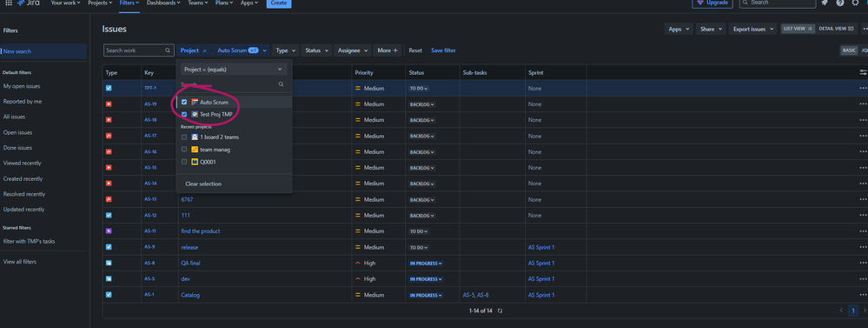Check the team manag project checkbox
This screenshot has height=328, width=868.
click(184, 150)
